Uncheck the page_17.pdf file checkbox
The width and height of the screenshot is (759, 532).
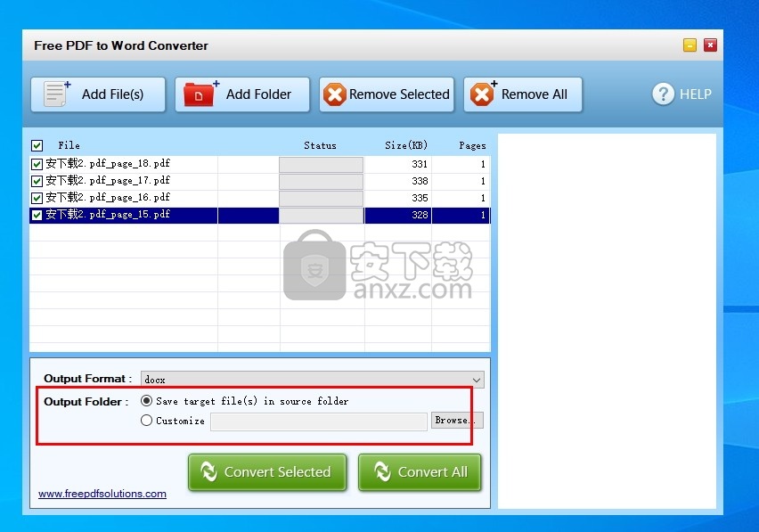point(37,181)
